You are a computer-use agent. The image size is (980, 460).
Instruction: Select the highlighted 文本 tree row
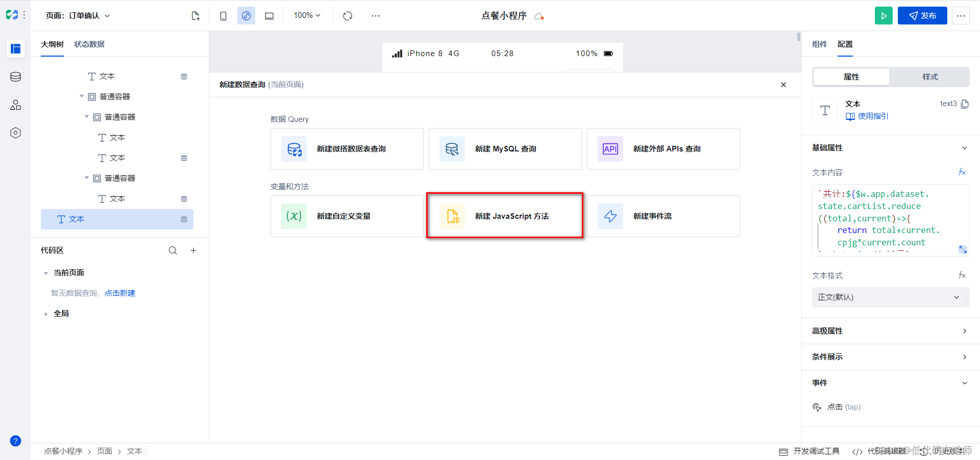(x=117, y=219)
